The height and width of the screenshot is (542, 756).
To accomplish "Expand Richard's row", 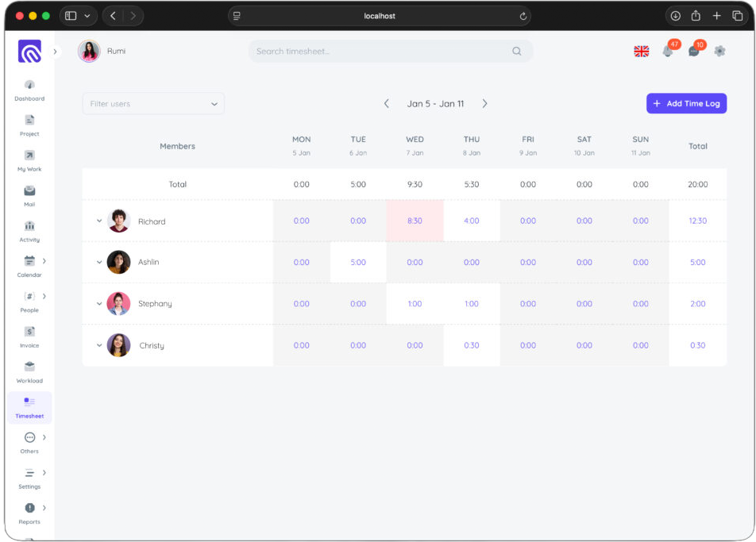I will click(x=99, y=221).
